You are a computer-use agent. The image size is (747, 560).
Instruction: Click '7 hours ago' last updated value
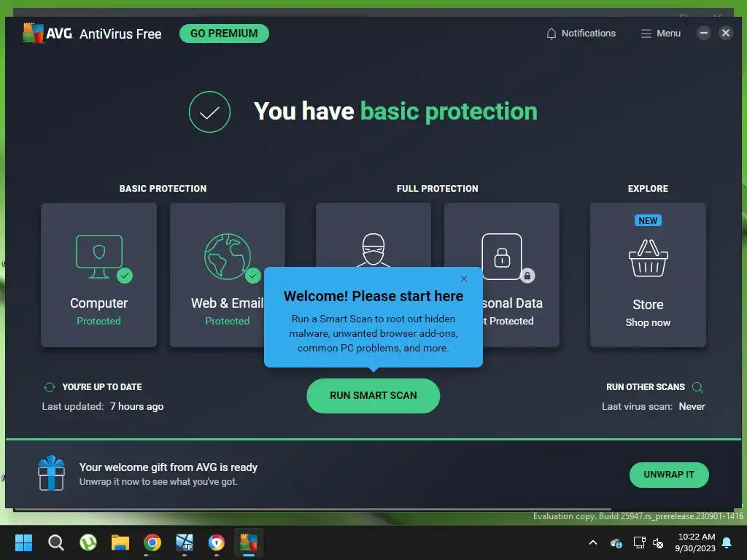[x=136, y=407]
